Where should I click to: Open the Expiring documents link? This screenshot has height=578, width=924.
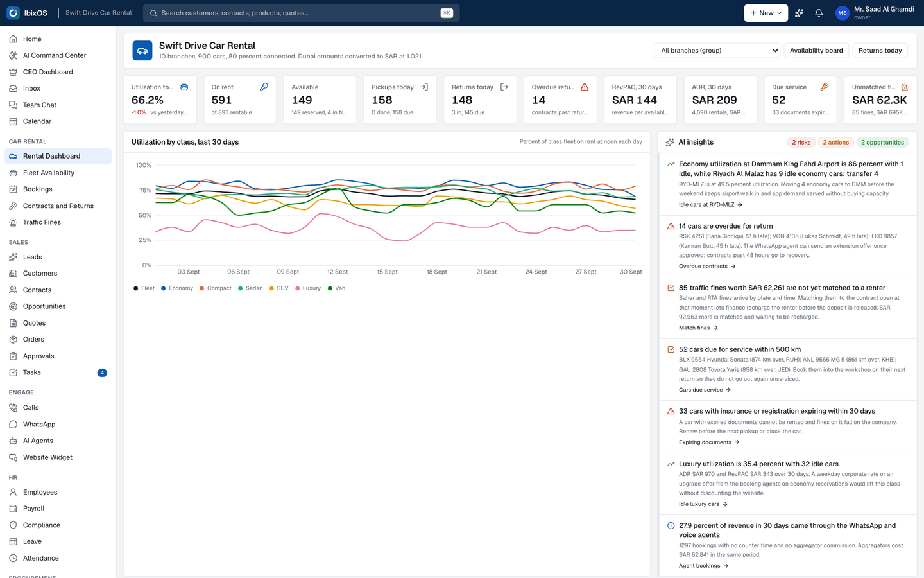[x=709, y=442]
